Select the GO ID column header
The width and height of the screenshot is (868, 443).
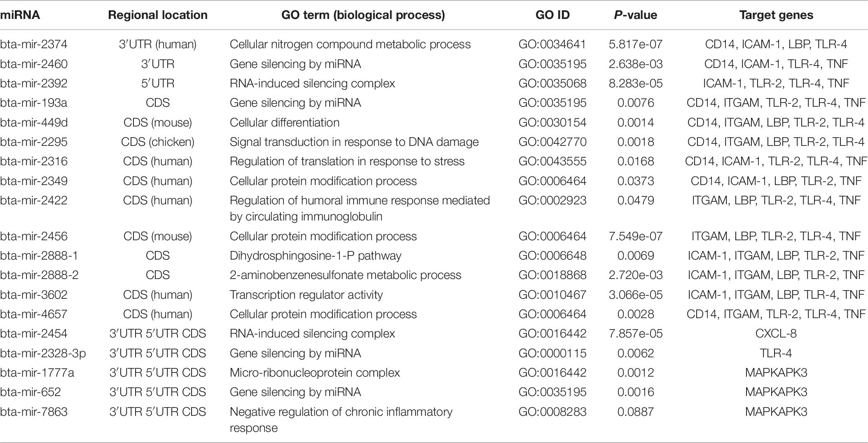[552, 15]
